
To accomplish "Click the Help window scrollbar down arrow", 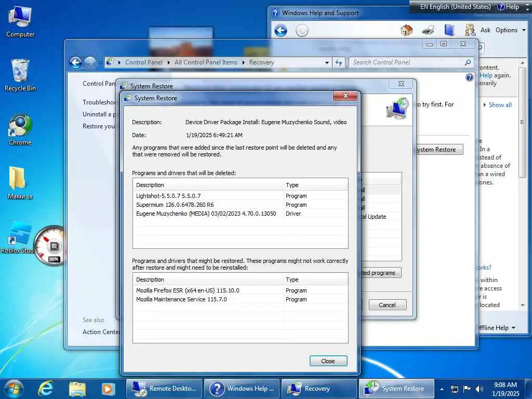I will click(x=523, y=305).
